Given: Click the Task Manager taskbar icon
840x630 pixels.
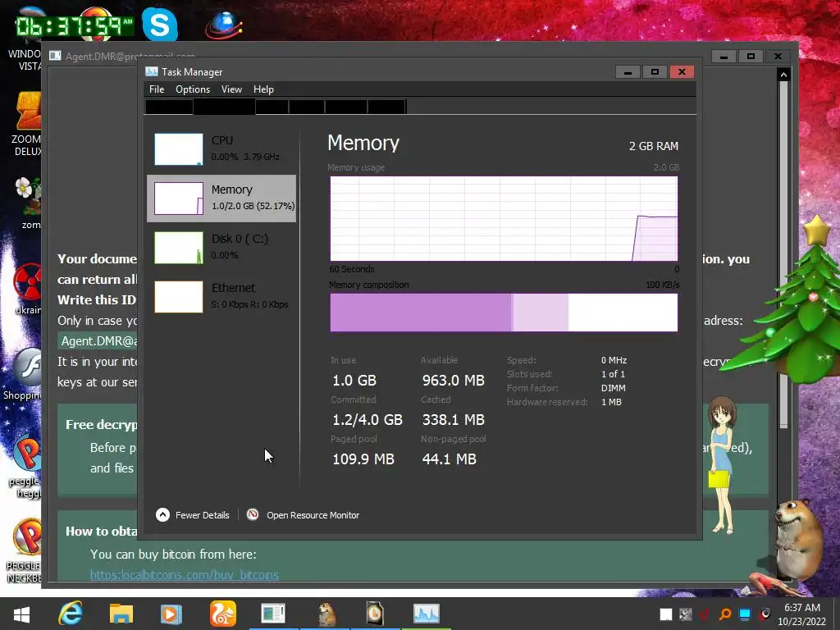Looking at the screenshot, I should pyautogui.click(x=427, y=614).
